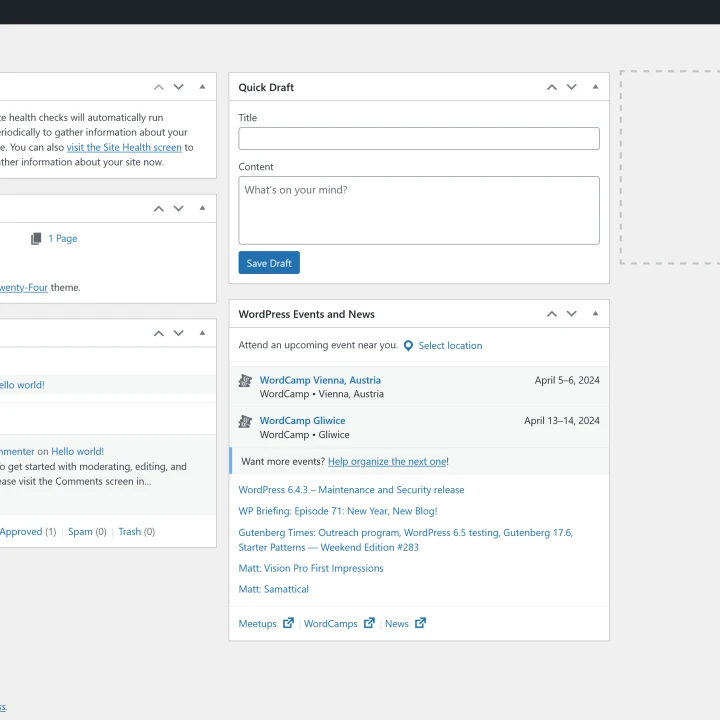Click the Quick Draft Title field
Screen dimensions: 720x720
click(x=419, y=139)
